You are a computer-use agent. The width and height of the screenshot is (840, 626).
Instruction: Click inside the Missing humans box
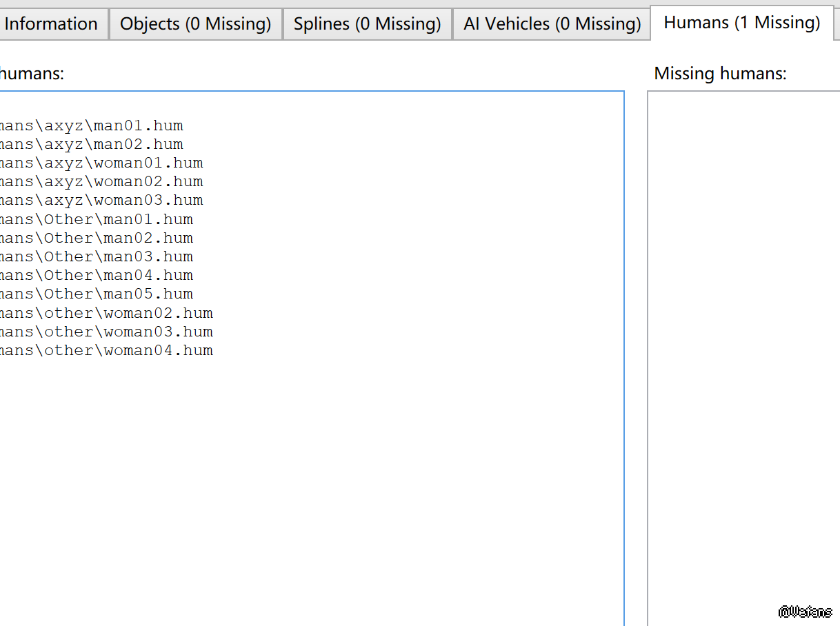pyautogui.click(x=743, y=345)
